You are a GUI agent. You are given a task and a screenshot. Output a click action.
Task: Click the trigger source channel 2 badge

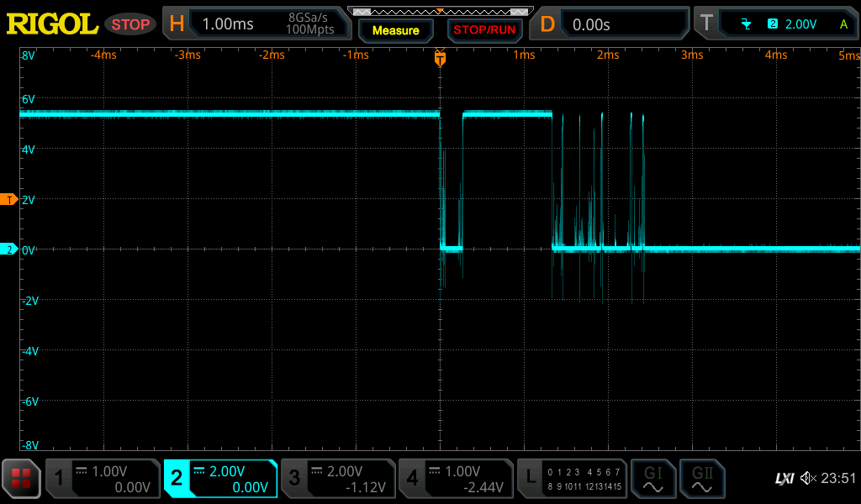pyautogui.click(x=773, y=24)
